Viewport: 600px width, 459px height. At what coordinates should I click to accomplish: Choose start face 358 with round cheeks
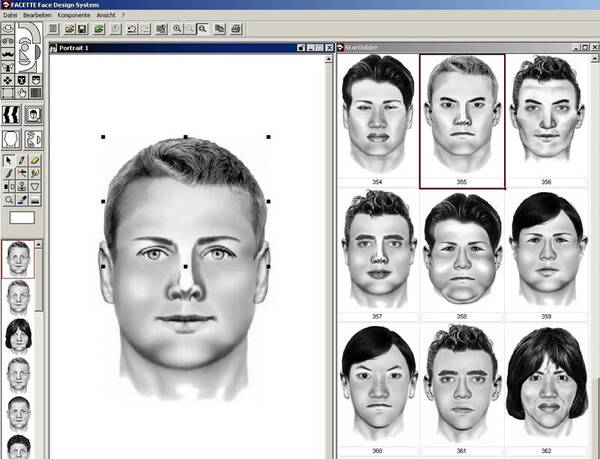click(x=461, y=250)
